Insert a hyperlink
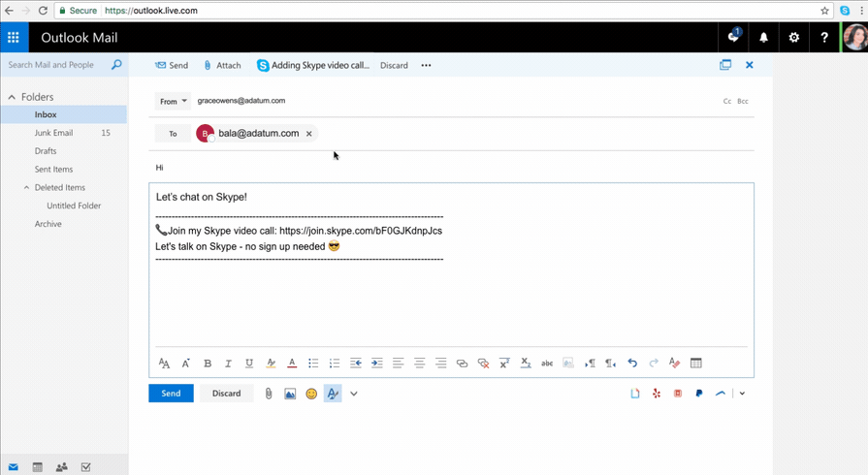 [462, 364]
